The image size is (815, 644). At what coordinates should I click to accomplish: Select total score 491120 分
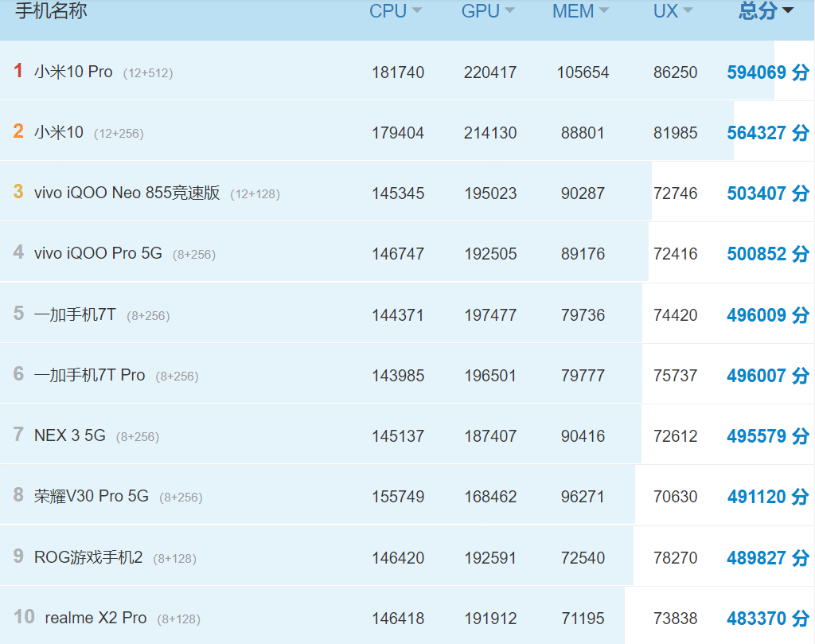768,497
